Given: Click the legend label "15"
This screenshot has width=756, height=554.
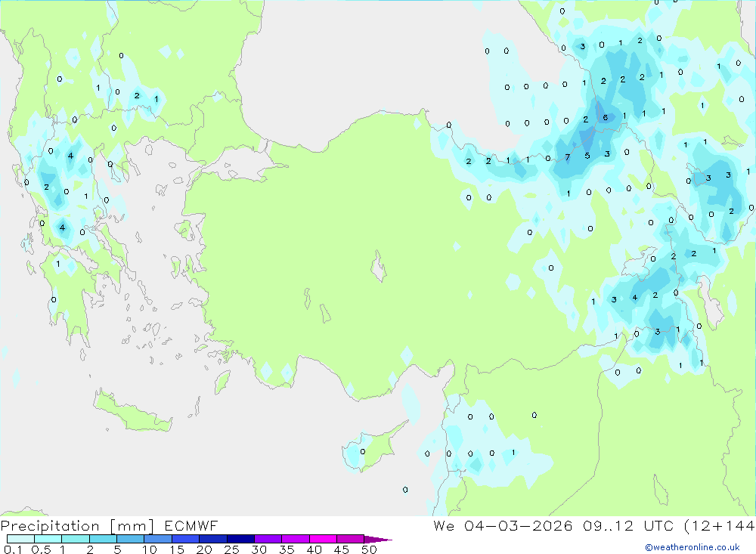Looking at the screenshot, I should pos(177,549).
